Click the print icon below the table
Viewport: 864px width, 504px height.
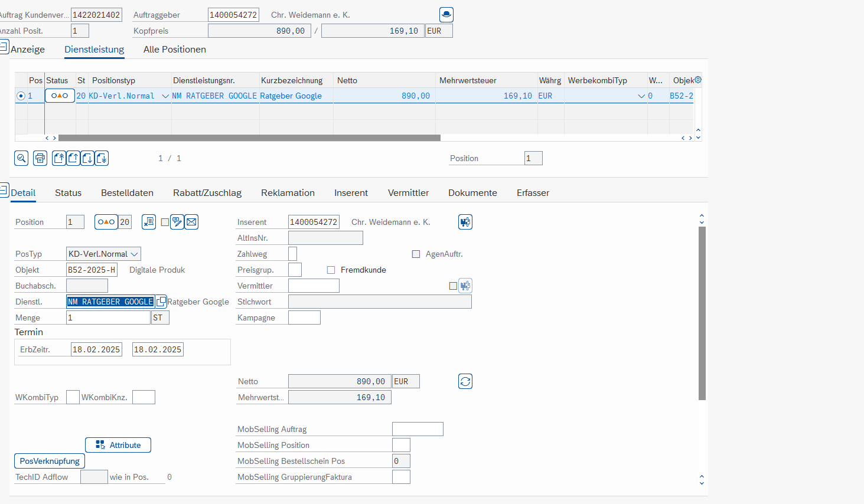(x=40, y=158)
